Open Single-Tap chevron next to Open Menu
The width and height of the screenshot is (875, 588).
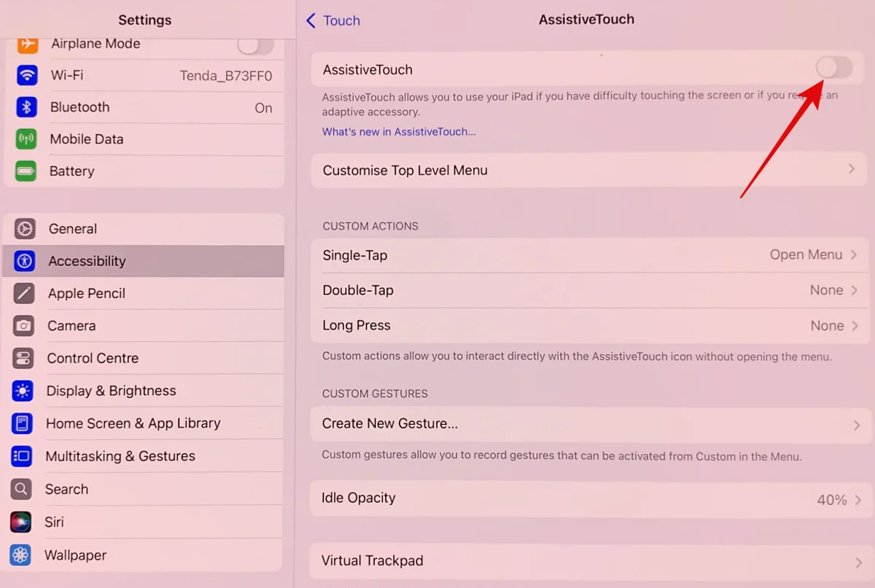(x=853, y=255)
